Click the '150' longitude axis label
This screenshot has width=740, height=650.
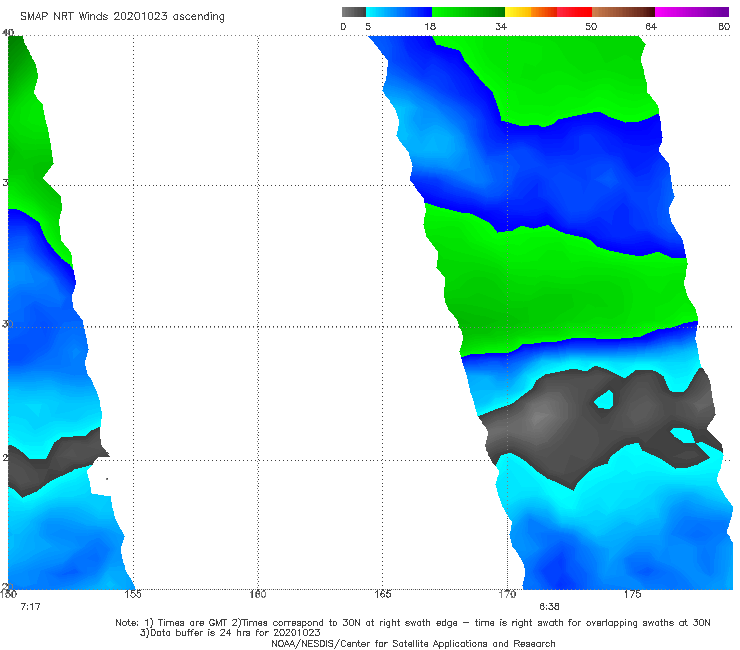coord(8,594)
